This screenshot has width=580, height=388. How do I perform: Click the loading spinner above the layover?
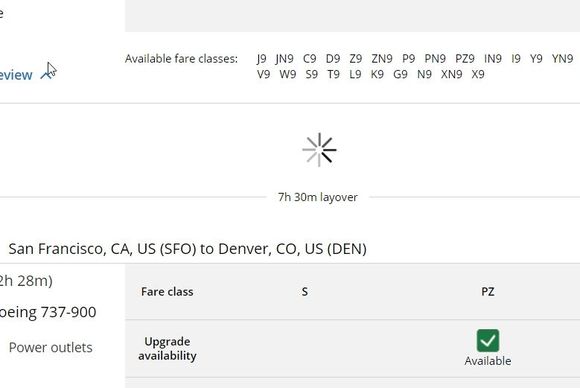[319, 150]
